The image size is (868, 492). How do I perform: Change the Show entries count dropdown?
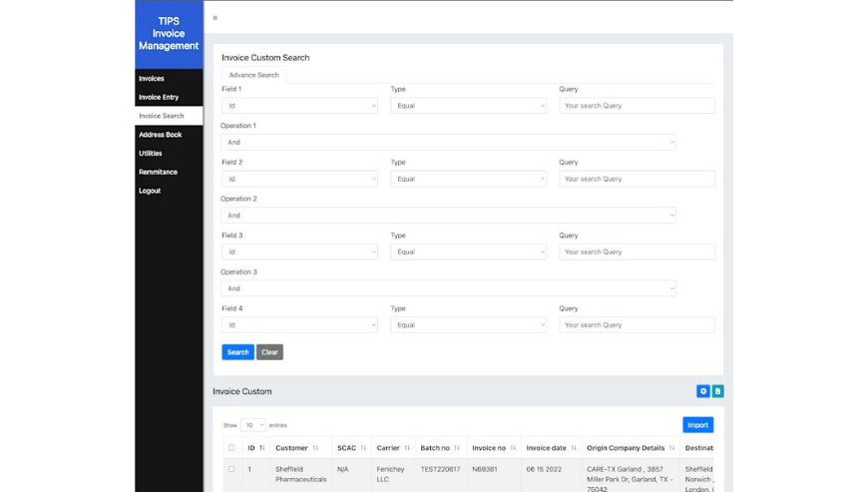click(x=253, y=425)
